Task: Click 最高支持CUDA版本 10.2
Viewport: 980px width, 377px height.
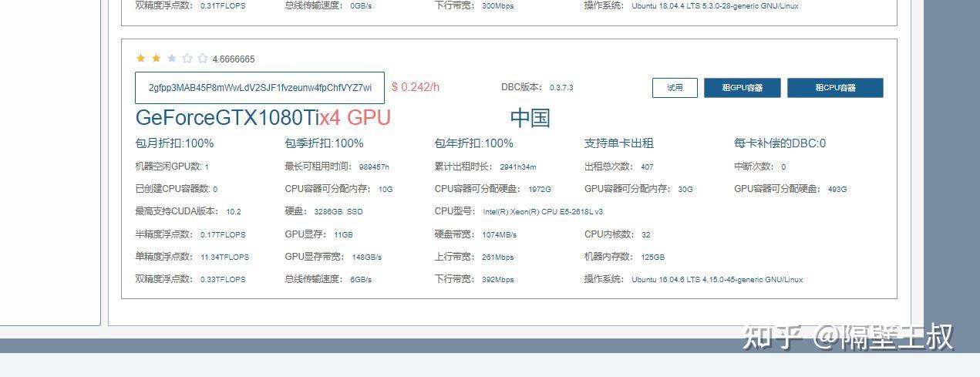Action: [x=188, y=211]
